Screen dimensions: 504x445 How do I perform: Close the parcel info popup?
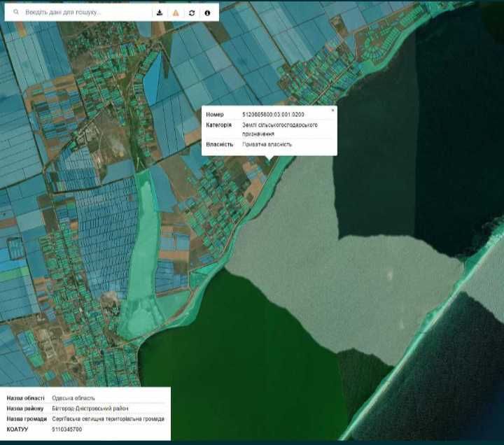332,111
